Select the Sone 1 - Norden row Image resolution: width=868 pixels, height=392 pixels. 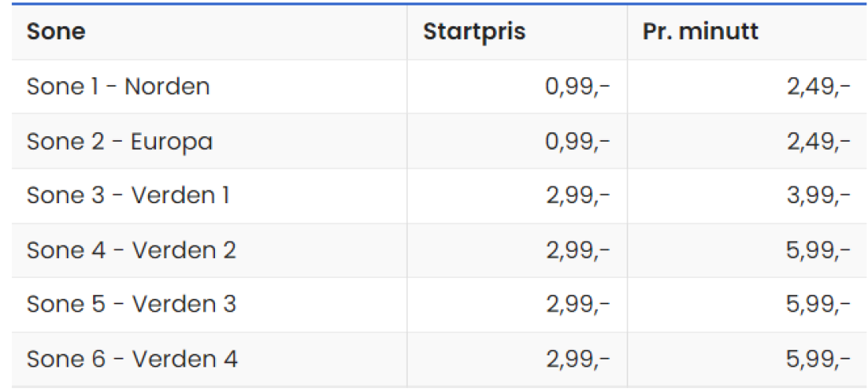(440, 86)
